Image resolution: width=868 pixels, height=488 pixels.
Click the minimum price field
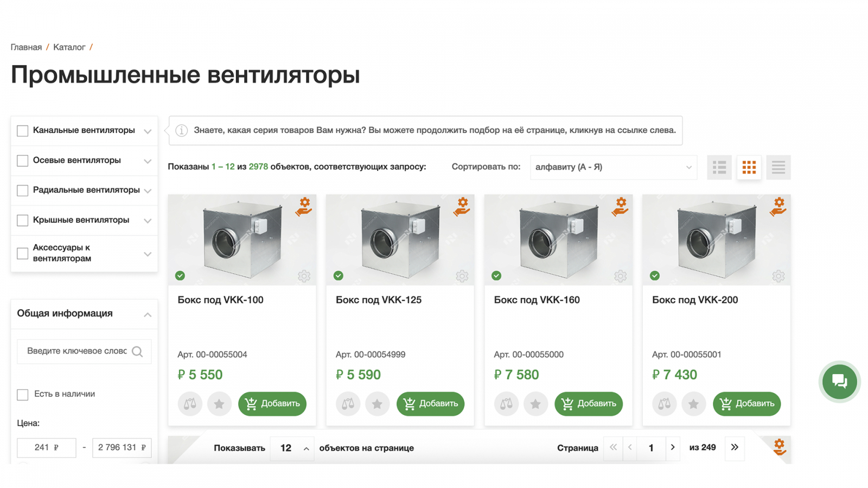(x=46, y=447)
